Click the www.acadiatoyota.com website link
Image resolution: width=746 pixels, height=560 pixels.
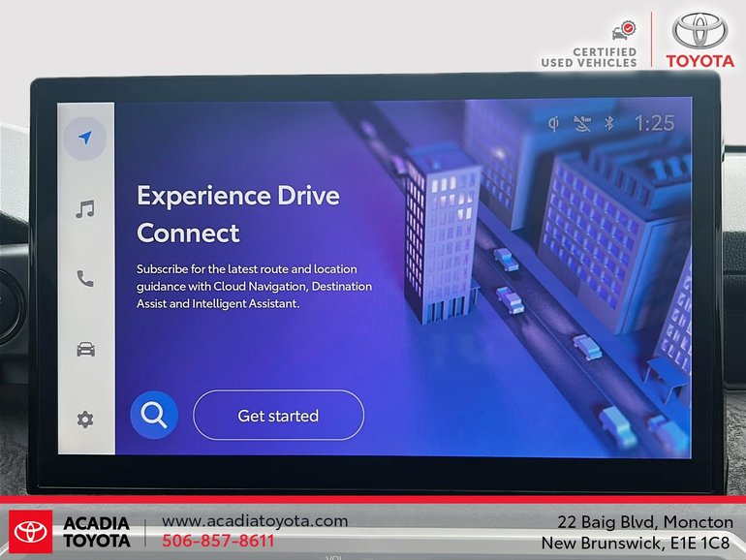pyautogui.click(x=254, y=520)
